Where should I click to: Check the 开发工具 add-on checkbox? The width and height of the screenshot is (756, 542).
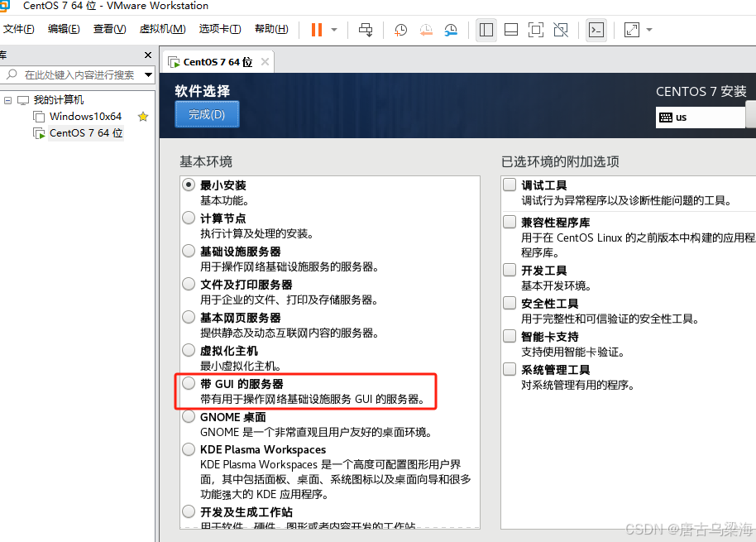click(x=510, y=270)
